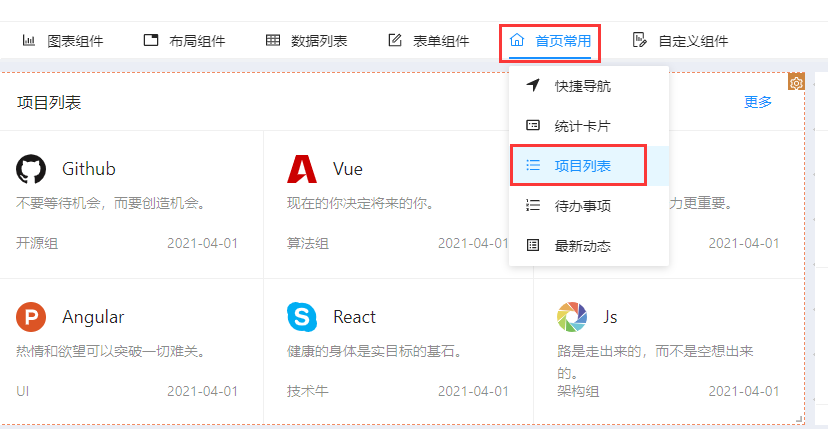This screenshot has height=429, width=828.
Task: Click text 健康的身体是实目标的基石。
Action: pyautogui.click(x=374, y=351)
